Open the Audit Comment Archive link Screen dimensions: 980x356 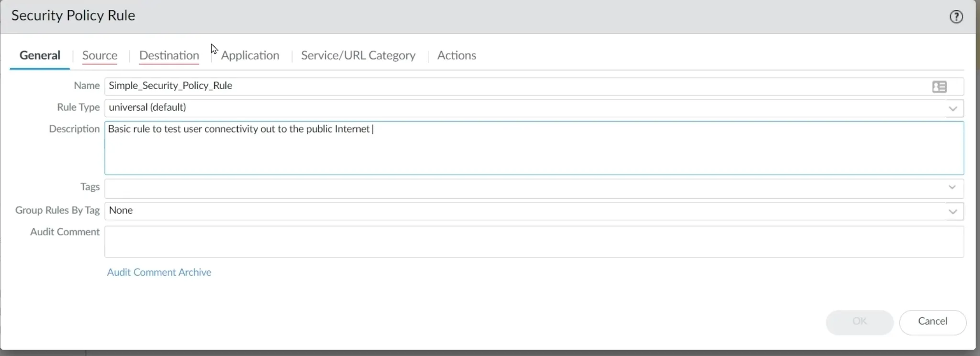(159, 272)
